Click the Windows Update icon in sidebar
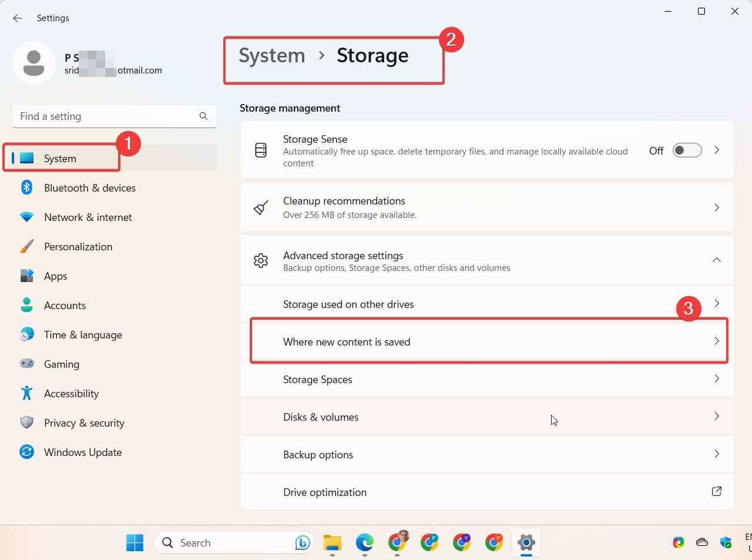The height and width of the screenshot is (560, 752). pos(26,452)
